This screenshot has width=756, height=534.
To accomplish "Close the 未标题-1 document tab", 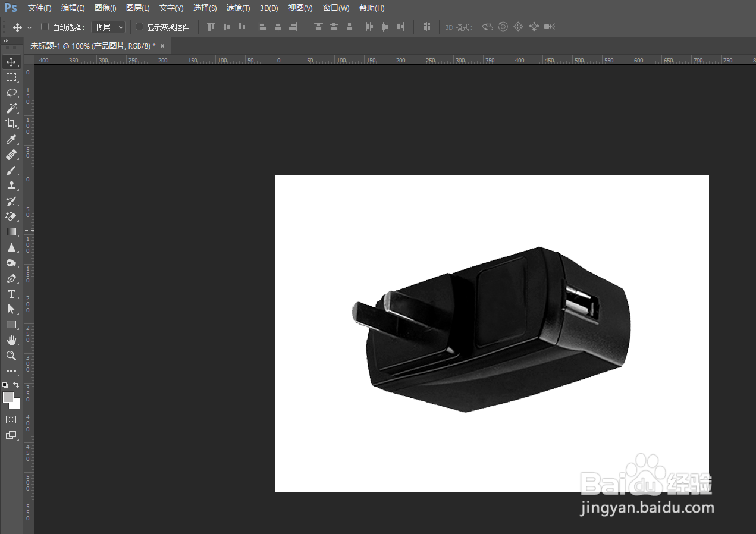I will pos(162,46).
